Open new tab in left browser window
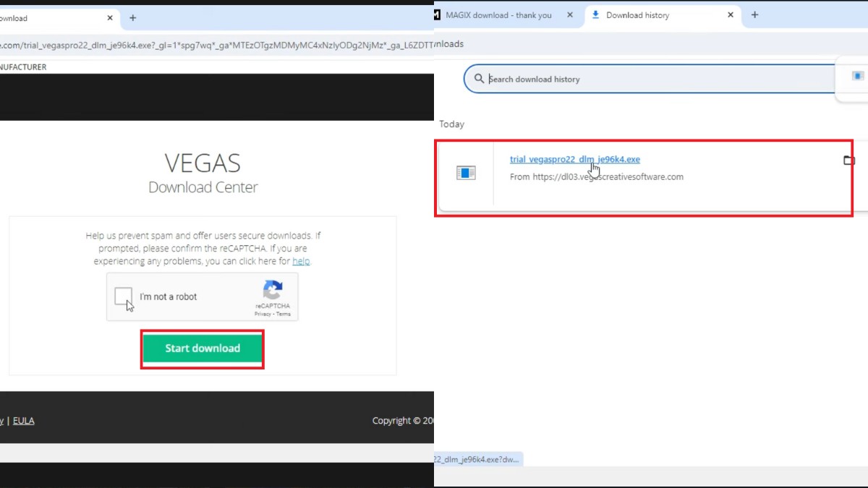The height and width of the screenshot is (488, 868). pos(132,18)
